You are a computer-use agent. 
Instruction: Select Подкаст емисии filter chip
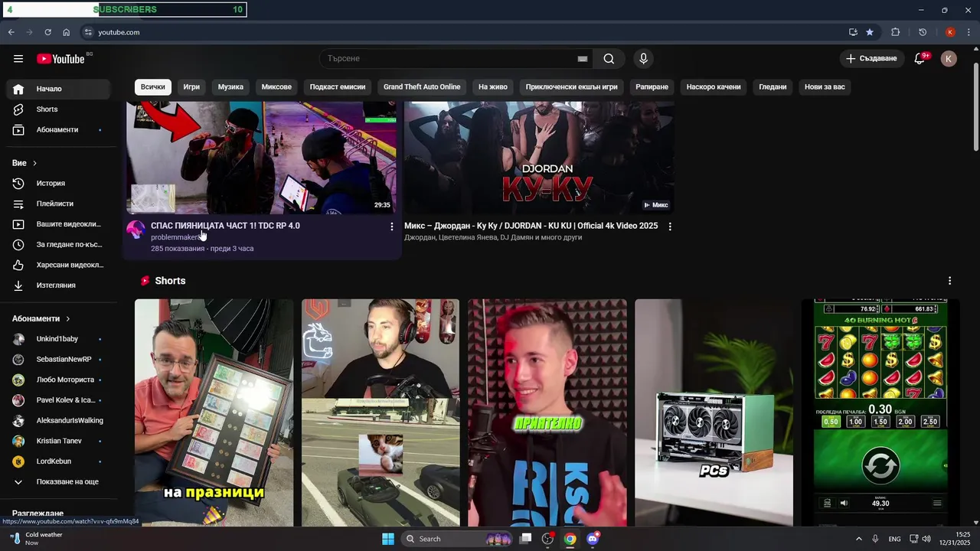coord(338,86)
